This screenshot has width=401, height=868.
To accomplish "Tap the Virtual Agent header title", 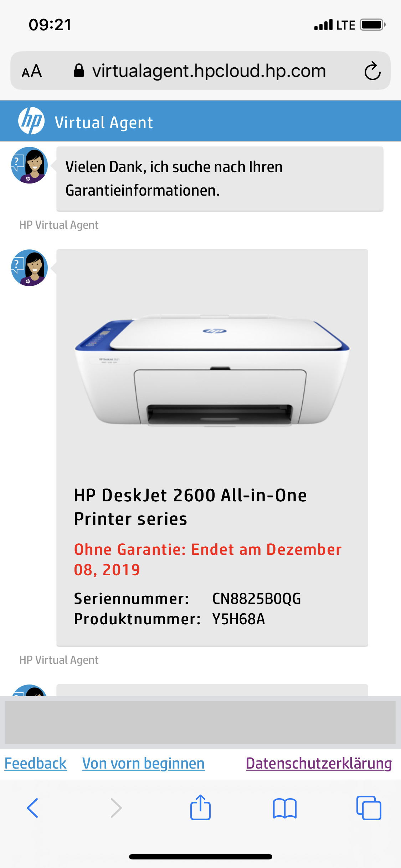I will pyautogui.click(x=104, y=123).
